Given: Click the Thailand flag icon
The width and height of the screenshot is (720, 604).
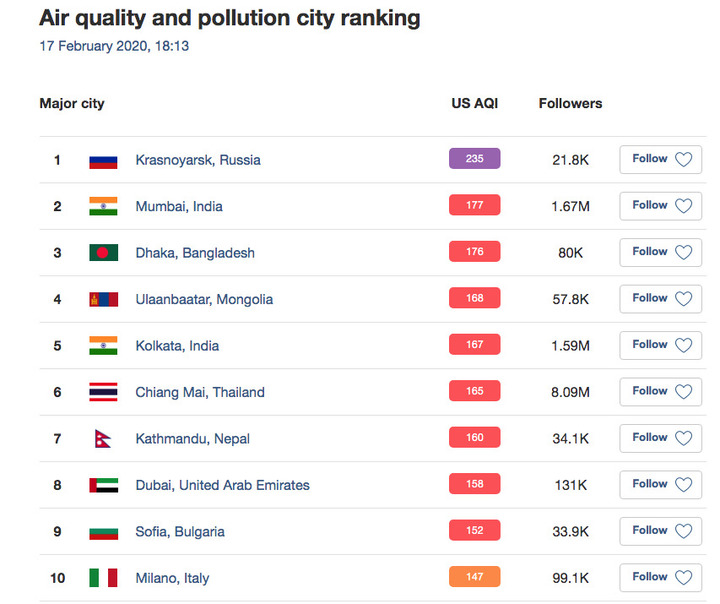Looking at the screenshot, I should (x=103, y=392).
